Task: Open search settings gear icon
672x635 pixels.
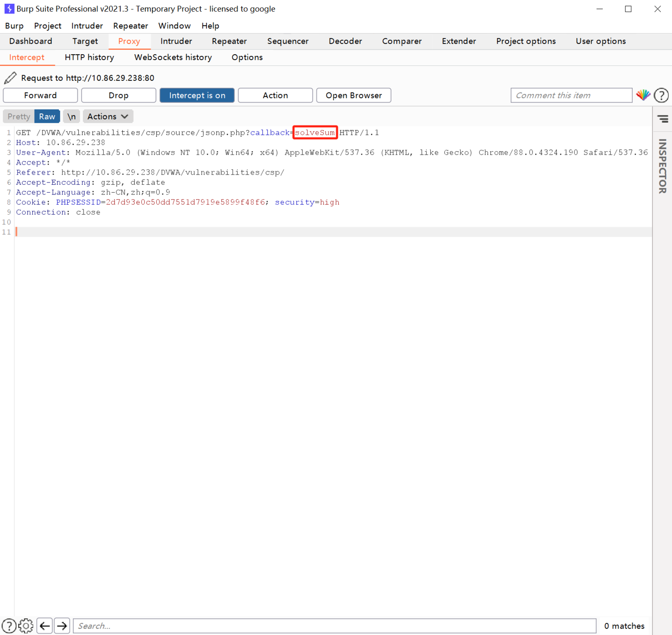Action: coord(26,626)
